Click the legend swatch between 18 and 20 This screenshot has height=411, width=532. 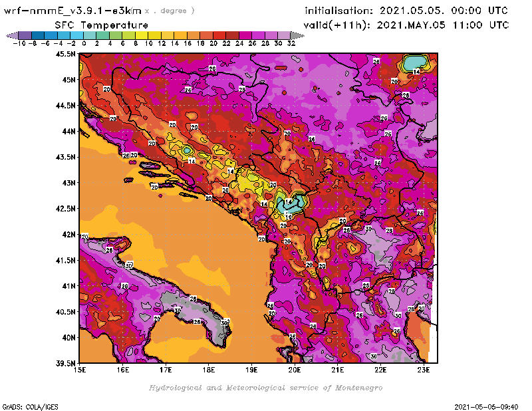(207, 35)
